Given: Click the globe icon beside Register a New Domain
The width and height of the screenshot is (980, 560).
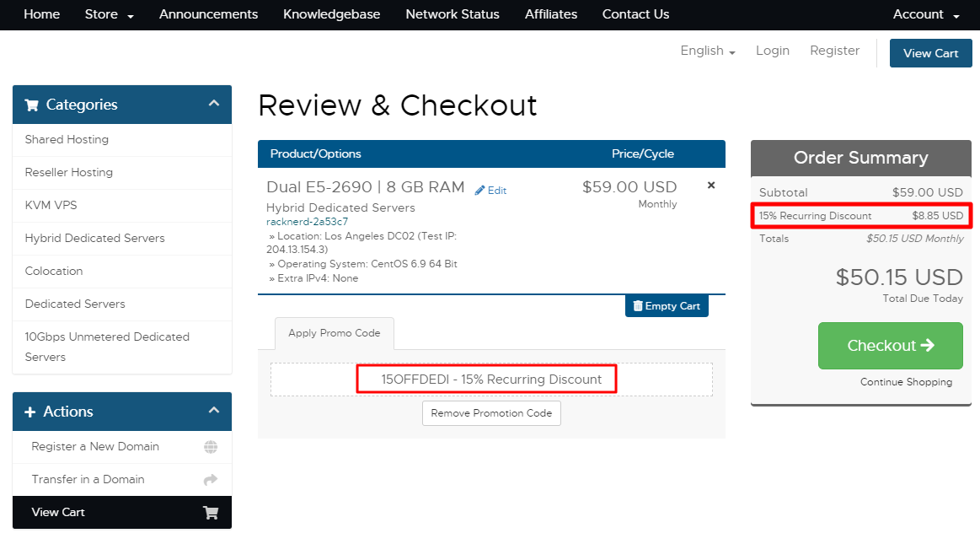Looking at the screenshot, I should pos(211,447).
